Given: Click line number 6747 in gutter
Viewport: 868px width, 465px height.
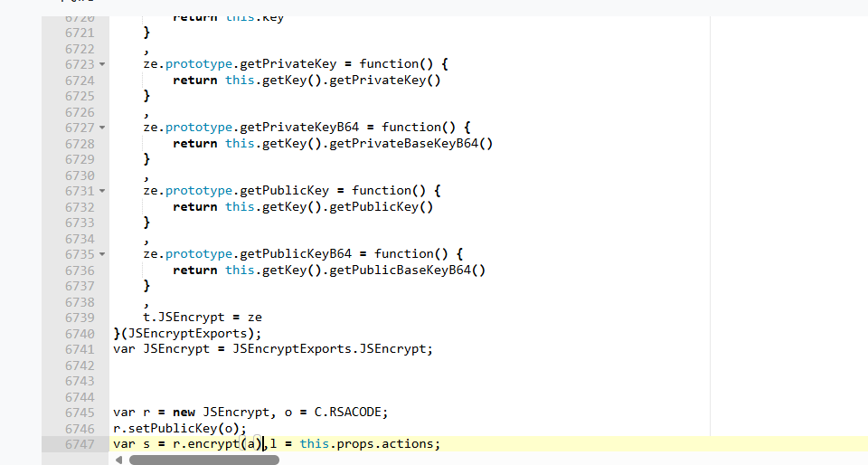Looking at the screenshot, I should 80,444.
